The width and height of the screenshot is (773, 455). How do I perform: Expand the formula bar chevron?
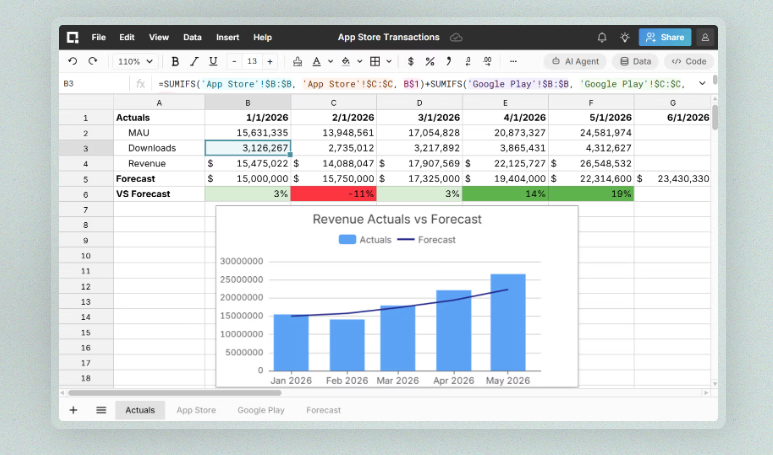[702, 84]
